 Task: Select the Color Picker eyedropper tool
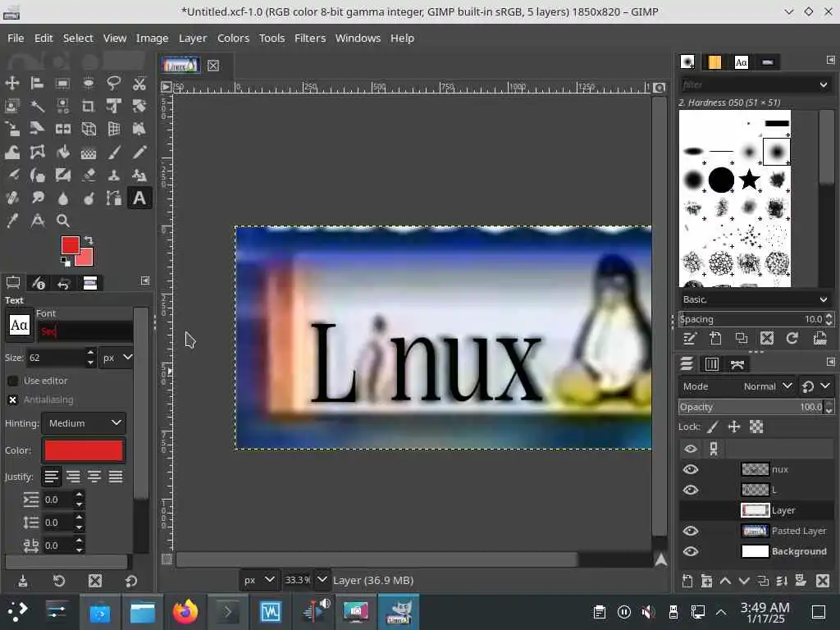point(11,221)
